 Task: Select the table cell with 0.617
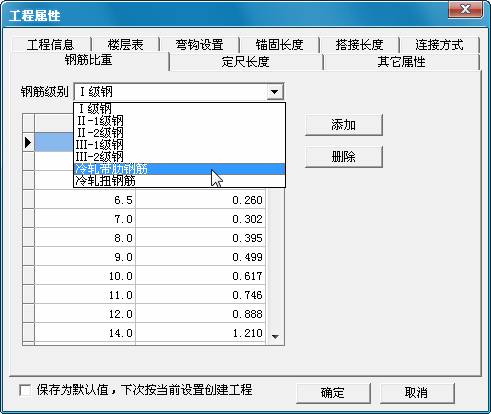(x=200, y=276)
